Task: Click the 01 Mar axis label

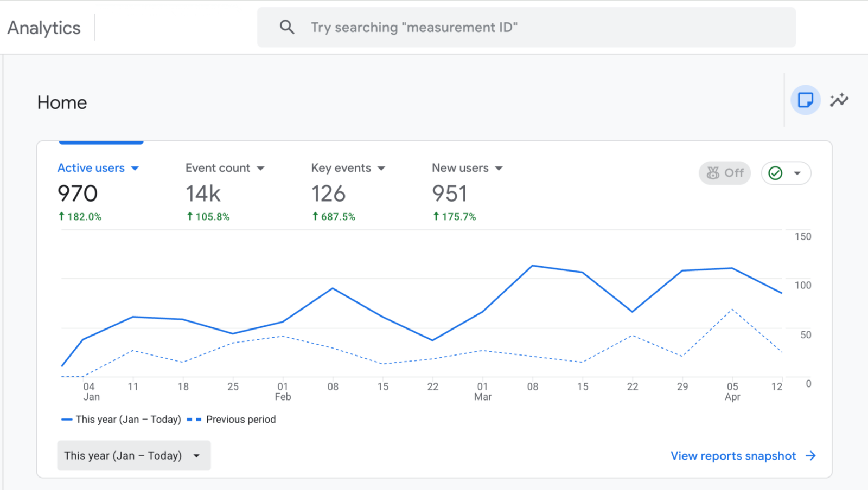Action: tap(483, 391)
